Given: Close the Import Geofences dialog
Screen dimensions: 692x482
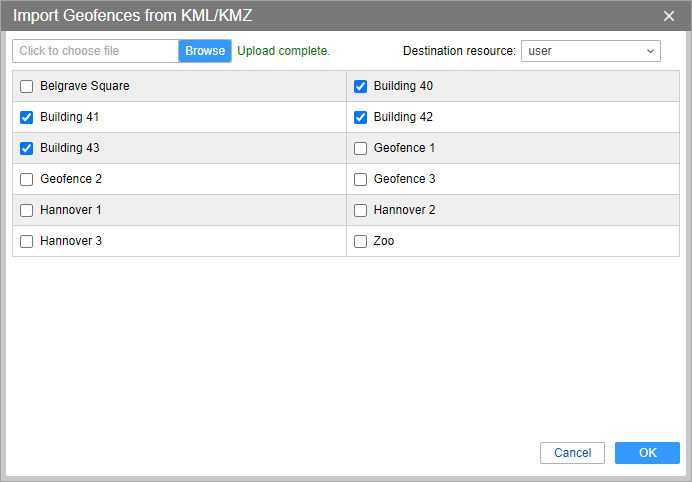Looking at the screenshot, I should click(x=669, y=16).
